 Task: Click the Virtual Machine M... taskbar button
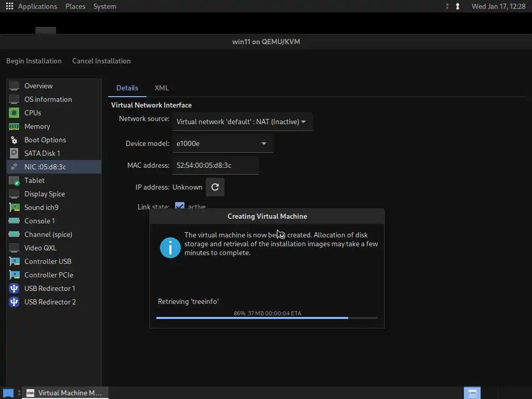[65, 393]
